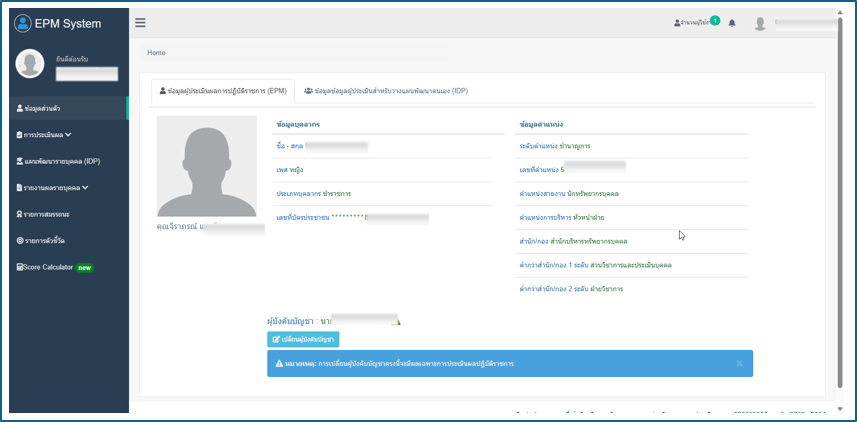Open รายการตัวชี้วัด in the sidebar

pyautogui.click(x=68, y=241)
